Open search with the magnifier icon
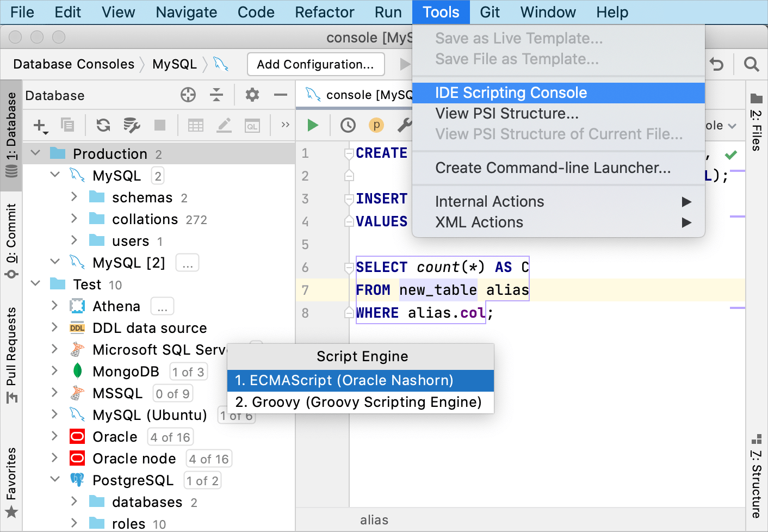This screenshot has width=768, height=532. tap(751, 64)
